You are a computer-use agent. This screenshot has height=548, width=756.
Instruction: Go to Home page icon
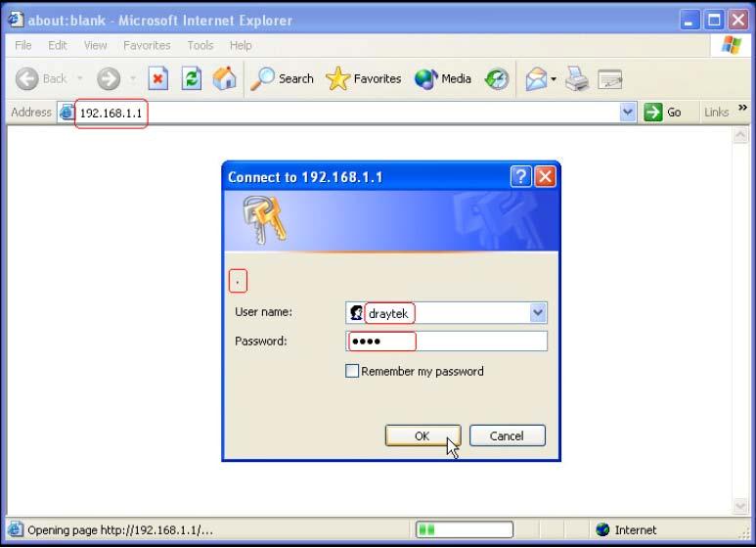point(224,79)
